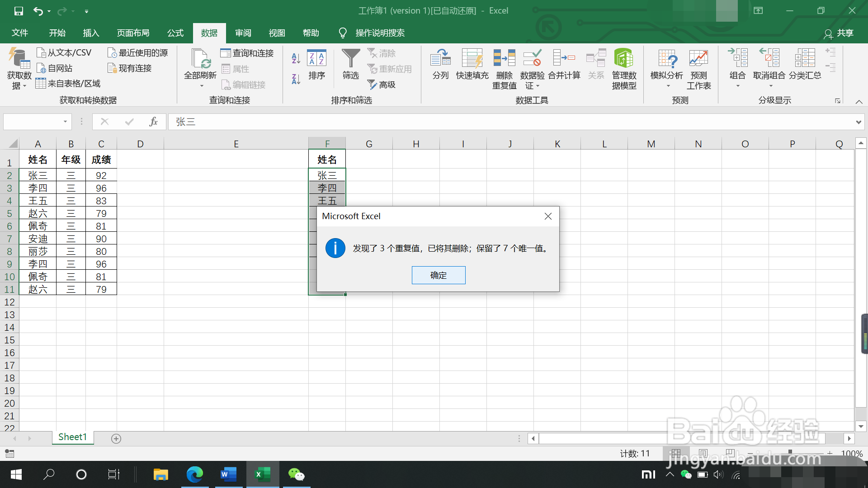Open the 公式 (Formulas) ribbon tab
Screen dimensions: 868x488
(175, 33)
